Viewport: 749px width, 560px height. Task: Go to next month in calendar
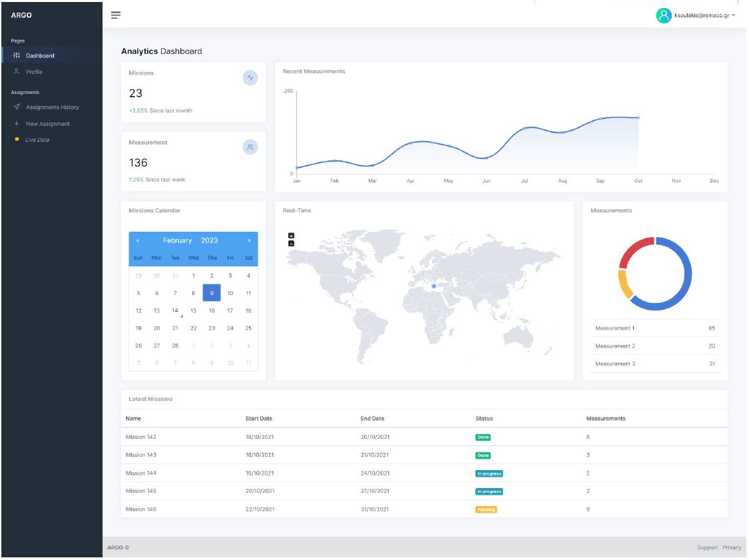pyautogui.click(x=249, y=240)
